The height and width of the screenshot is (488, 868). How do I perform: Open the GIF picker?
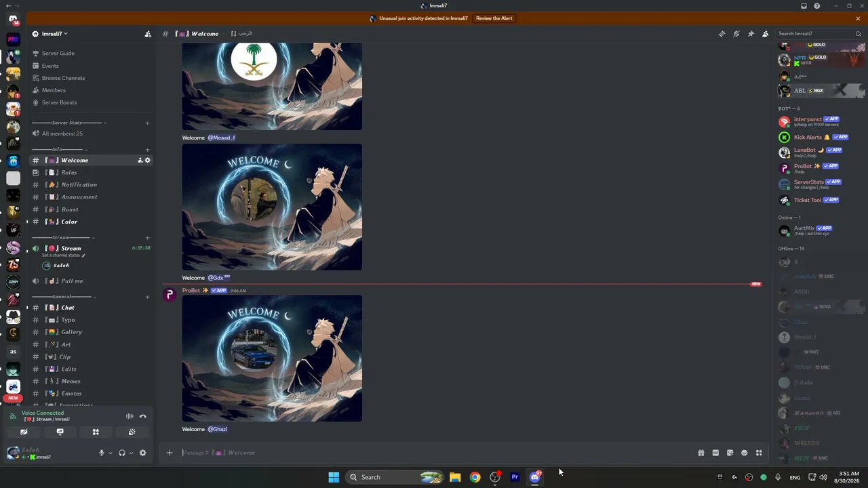(x=715, y=453)
